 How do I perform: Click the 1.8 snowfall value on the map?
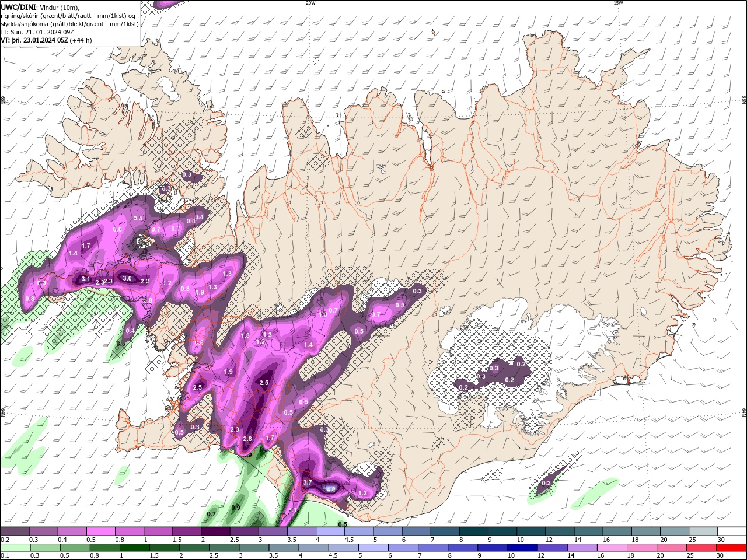point(246,336)
